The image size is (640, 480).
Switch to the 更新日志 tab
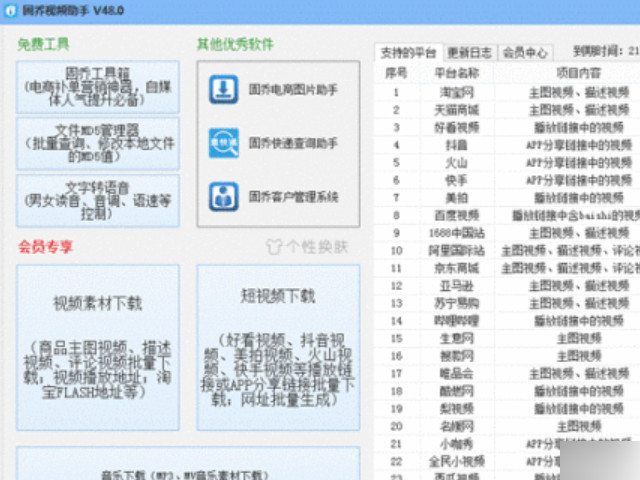coord(470,53)
